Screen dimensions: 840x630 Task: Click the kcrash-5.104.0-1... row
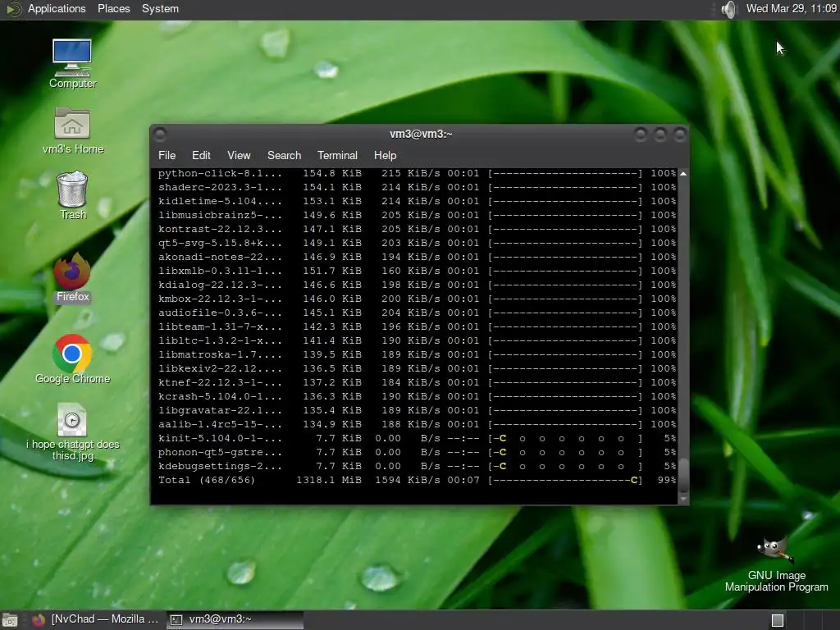(x=417, y=396)
